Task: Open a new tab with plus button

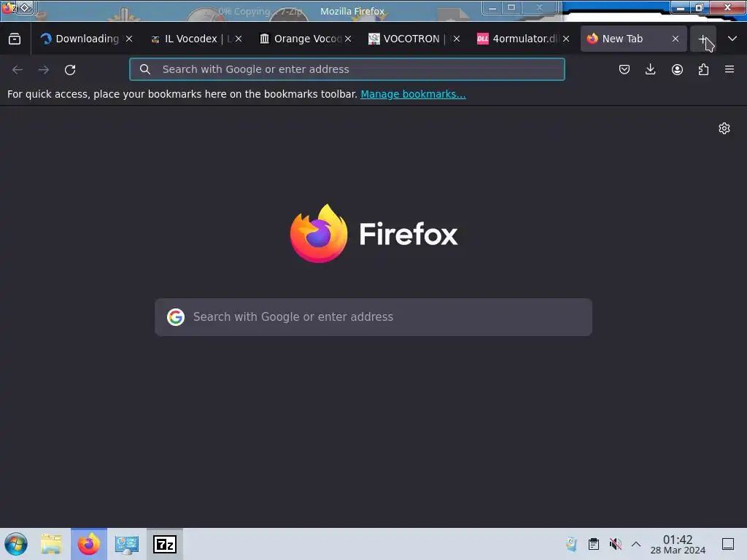Action: pos(703,39)
